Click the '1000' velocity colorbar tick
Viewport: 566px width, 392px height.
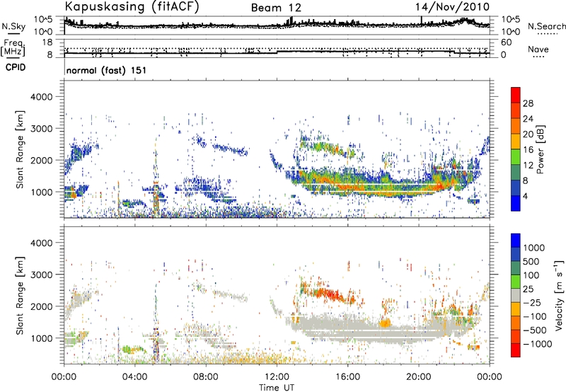(534, 248)
